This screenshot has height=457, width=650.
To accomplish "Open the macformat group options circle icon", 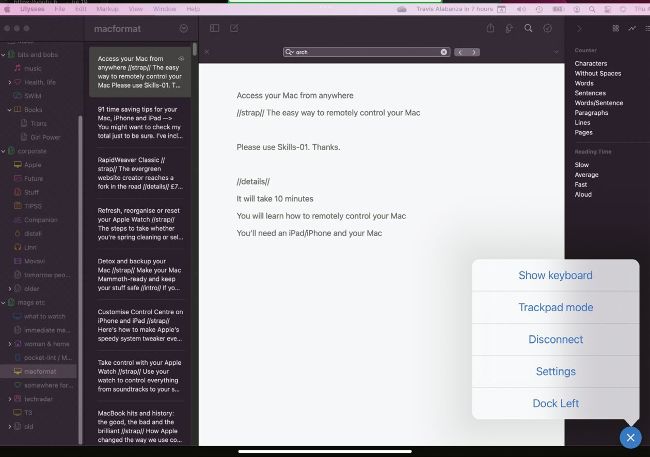I will 183,29.
